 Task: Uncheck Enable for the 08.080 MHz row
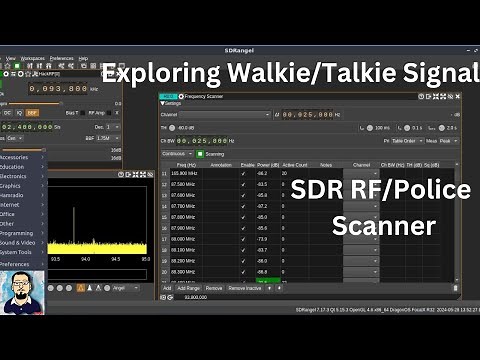(243, 239)
